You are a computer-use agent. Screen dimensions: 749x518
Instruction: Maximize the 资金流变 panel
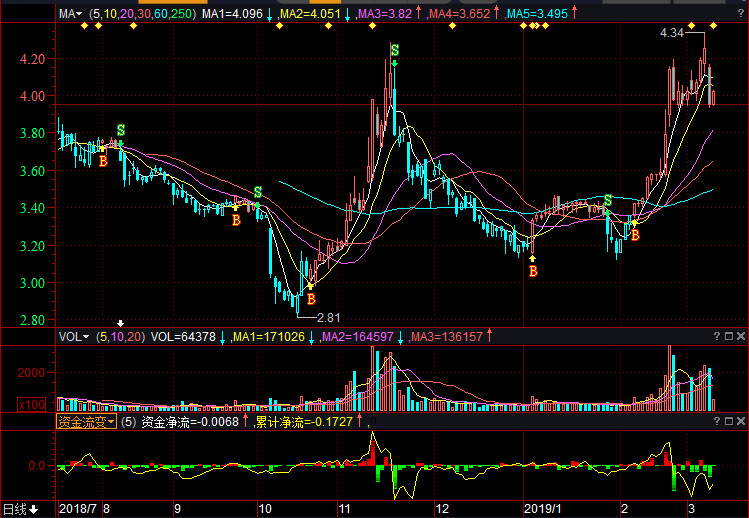[x=729, y=421]
